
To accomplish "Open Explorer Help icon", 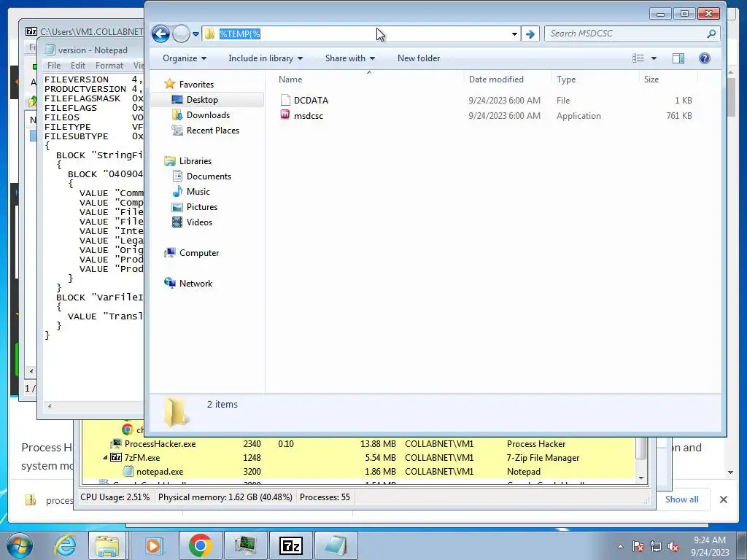I will (x=705, y=58).
